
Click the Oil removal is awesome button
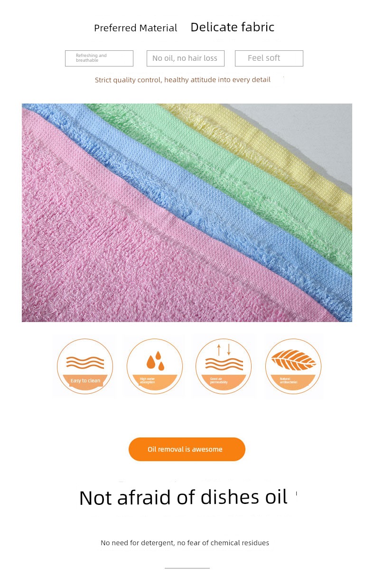[x=187, y=449]
